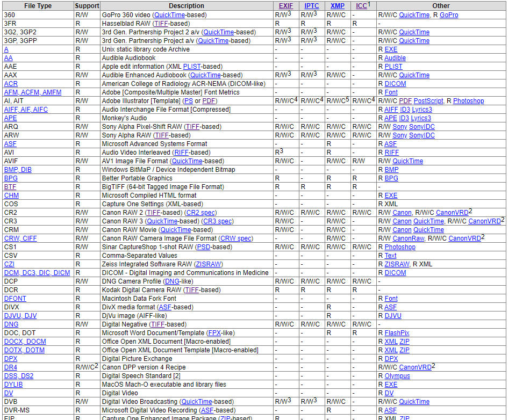516x420 pixels.
Task: Open QuickTime link in AVIF Other column
Action: point(408,161)
